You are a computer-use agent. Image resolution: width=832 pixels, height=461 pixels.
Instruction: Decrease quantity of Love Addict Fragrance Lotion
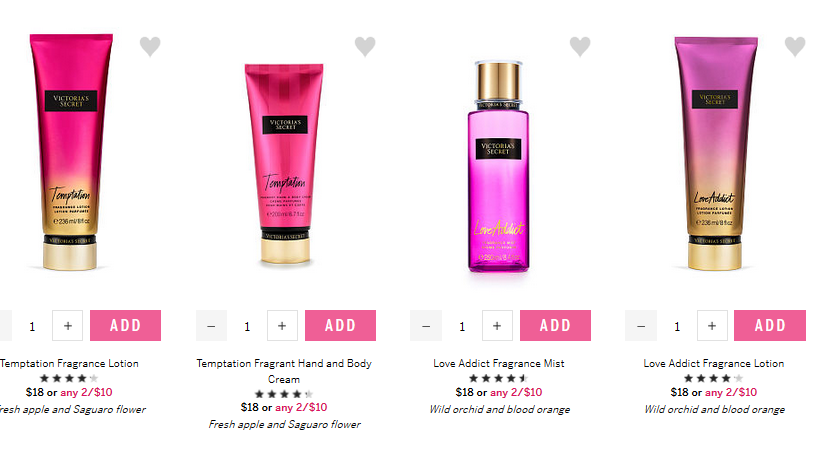tap(641, 326)
